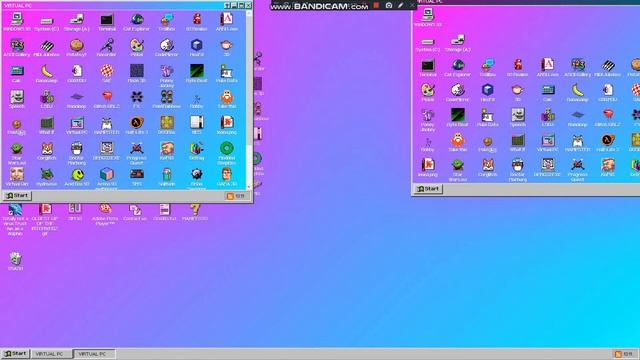The height and width of the screenshot is (360, 640).
Task: Click RSS tray icon on main bottom taskbar
Action: pyautogui.click(x=618, y=354)
